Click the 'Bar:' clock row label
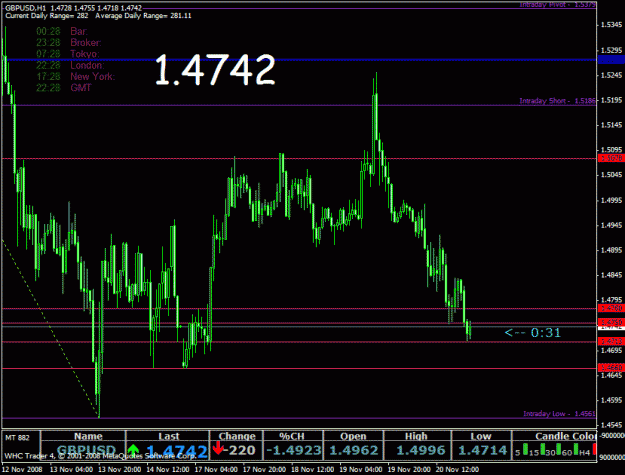 (x=79, y=31)
